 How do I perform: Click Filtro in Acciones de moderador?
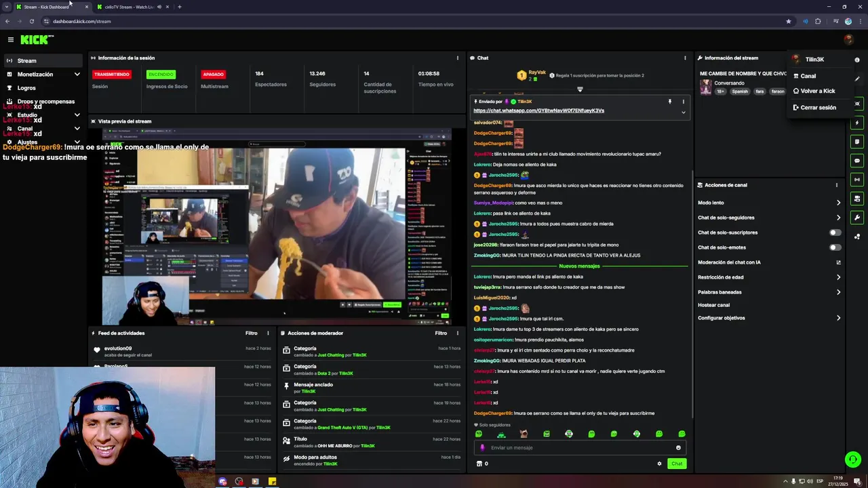pos(441,333)
